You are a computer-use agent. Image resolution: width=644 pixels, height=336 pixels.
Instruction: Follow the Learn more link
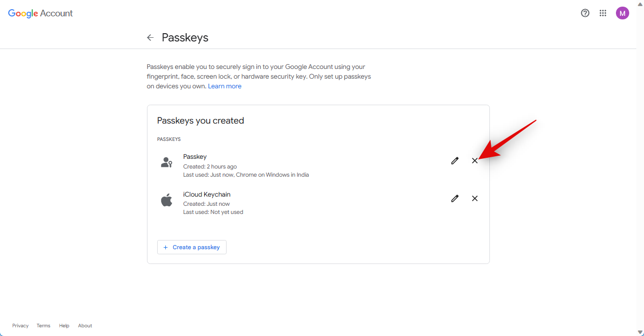225,86
